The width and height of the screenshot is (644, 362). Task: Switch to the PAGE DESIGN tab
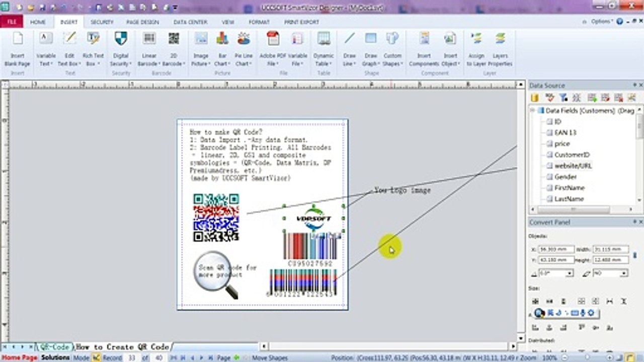coord(142,22)
